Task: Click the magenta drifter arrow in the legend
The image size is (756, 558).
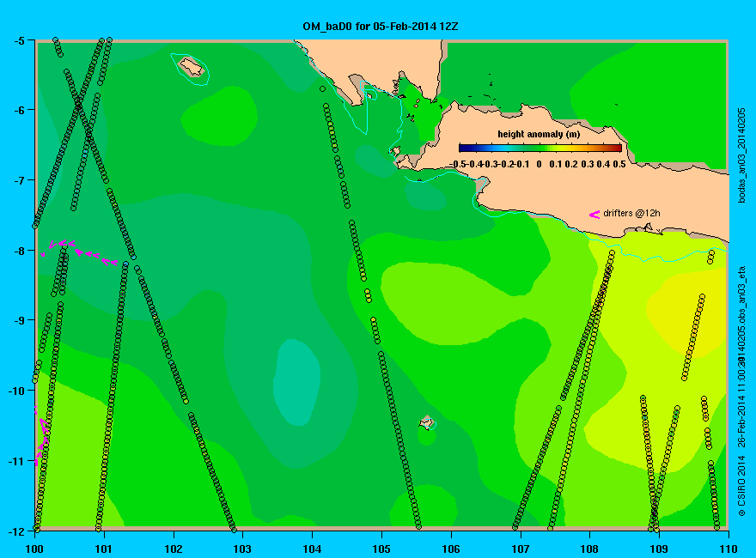Action: click(594, 215)
